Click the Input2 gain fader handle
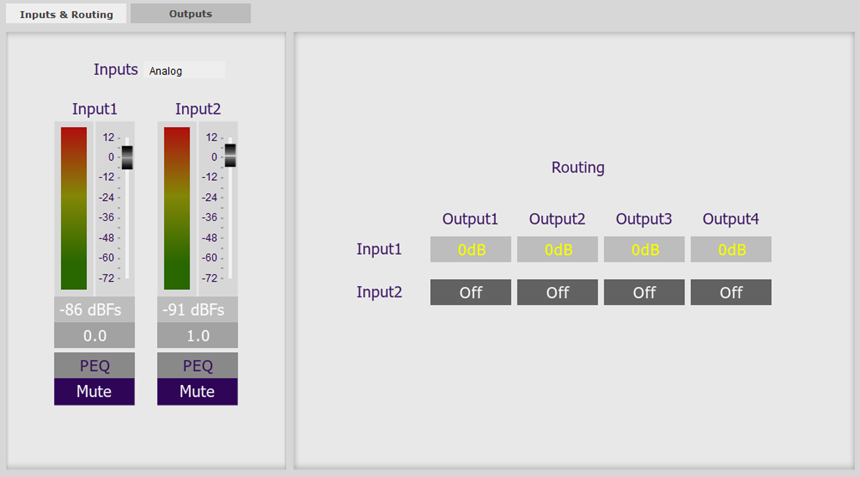Screen dimensions: 860x477 point(230,155)
